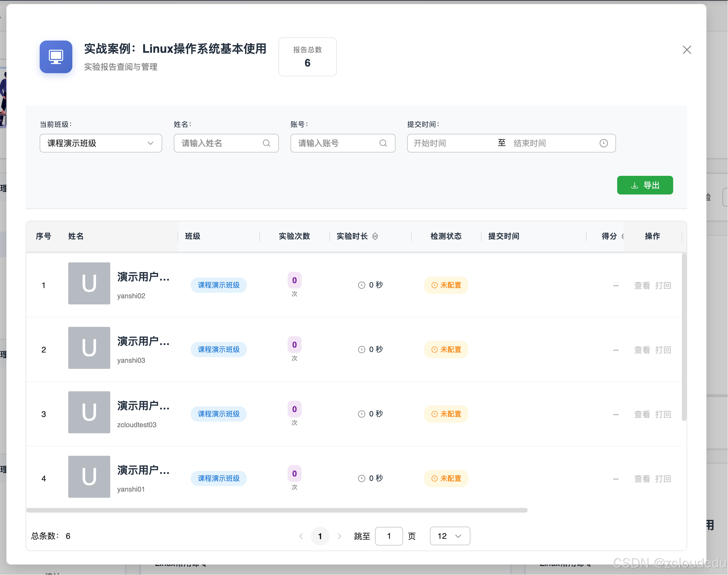Open the 当前班级 dropdown showing 课程演示班级
This screenshot has height=575, width=728.
(x=101, y=143)
